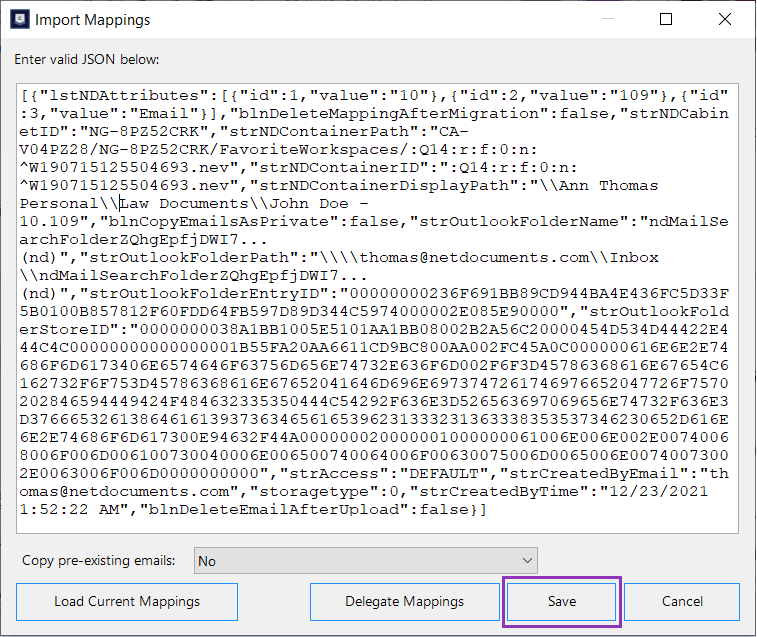The image size is (757, 637).
Task: Open the Copy pre-existing emails dropdown
Action: [365, 561]
